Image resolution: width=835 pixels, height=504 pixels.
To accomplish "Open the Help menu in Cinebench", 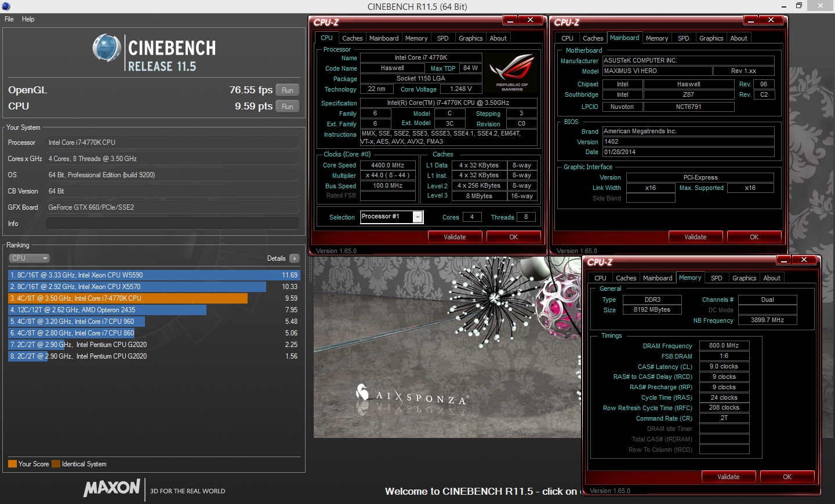I will [28, 19].
